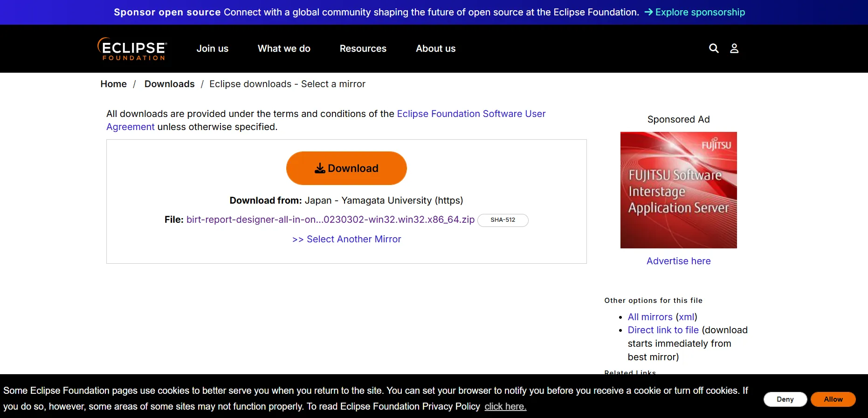Click Direct link to file
This screenshot has width=868, height=418.
663,330
